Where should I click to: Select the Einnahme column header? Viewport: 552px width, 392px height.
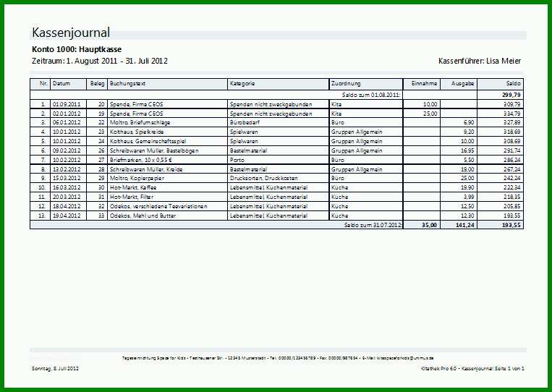[x=424, y=83]
